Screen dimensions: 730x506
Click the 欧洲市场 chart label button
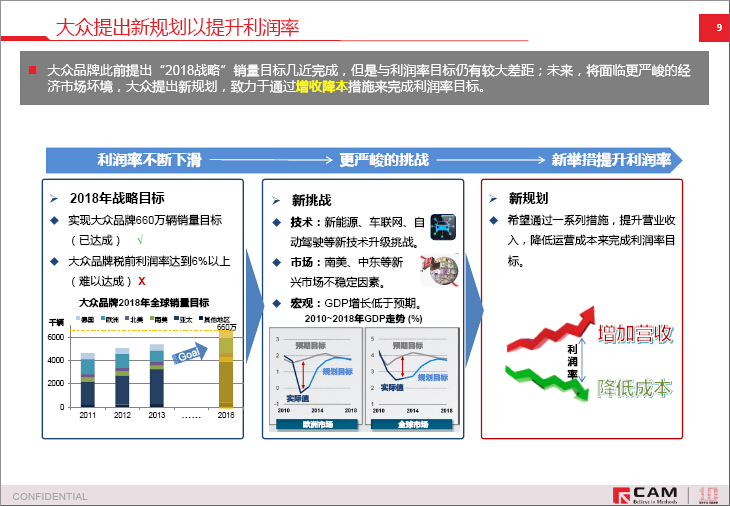[x=317, y=425]
